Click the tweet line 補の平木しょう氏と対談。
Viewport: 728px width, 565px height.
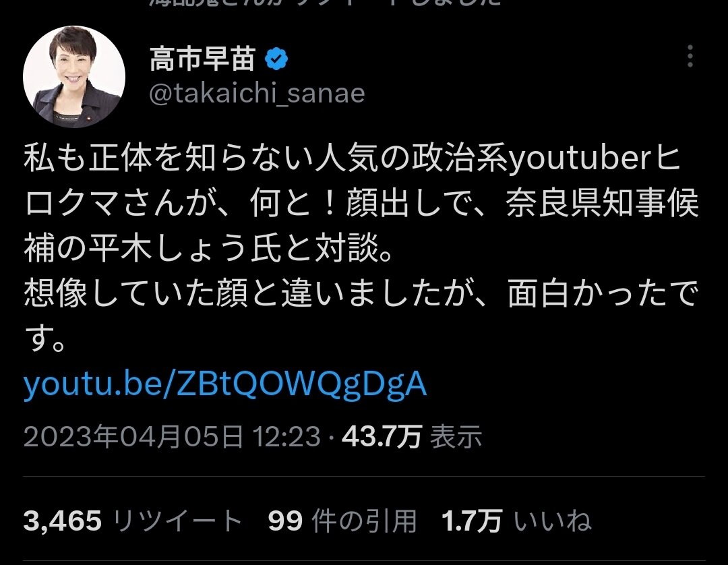[210, 248]
